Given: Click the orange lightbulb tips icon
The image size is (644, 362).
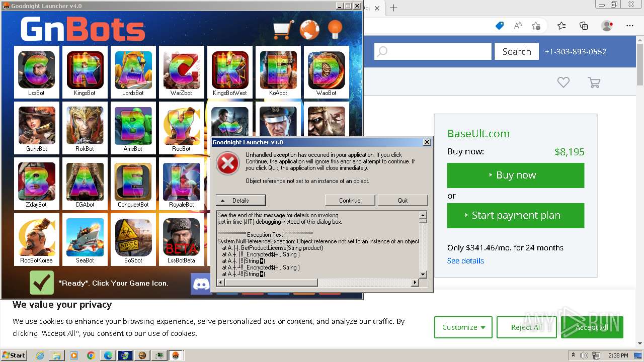Looking at the screenshot, I should pyautogui.click(x=335, y=29).
